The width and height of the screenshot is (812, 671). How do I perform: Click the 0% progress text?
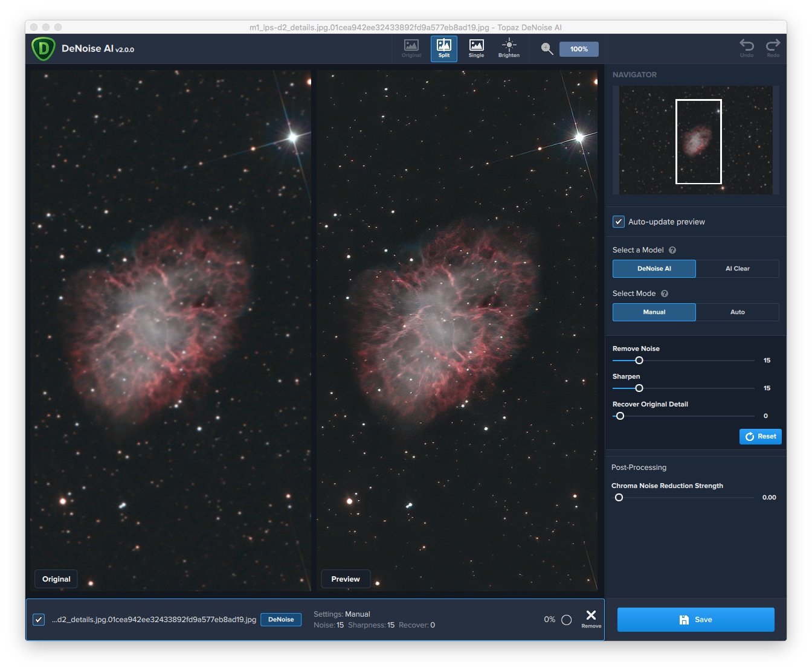click(549, 620)
